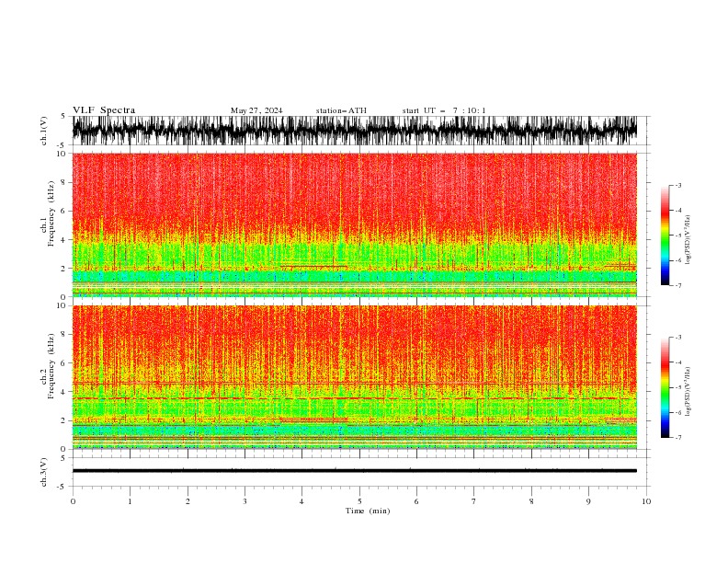Click the "10" kHz tick of ch.2 spectrogram
The image size is (728, 563).
pyautogui.click(x=61, y=305)
